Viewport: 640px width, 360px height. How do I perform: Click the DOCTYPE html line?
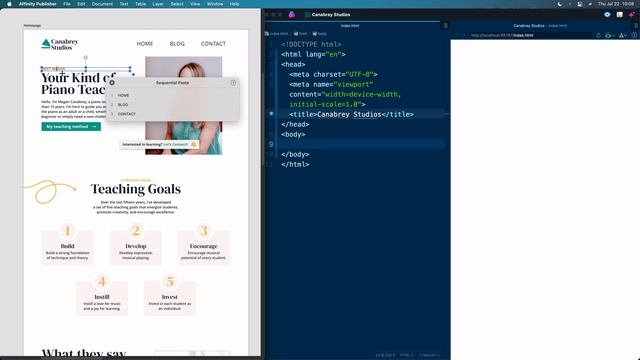[311, 44]
